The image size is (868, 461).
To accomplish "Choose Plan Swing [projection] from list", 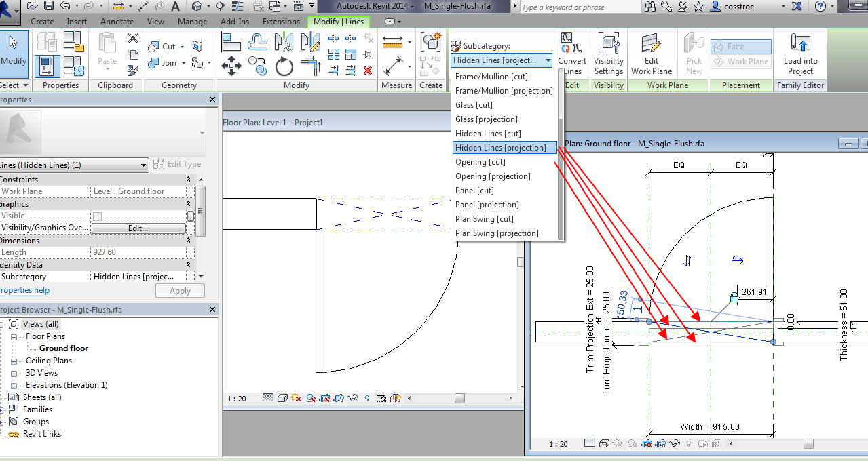I will click(x=497, y=233).
